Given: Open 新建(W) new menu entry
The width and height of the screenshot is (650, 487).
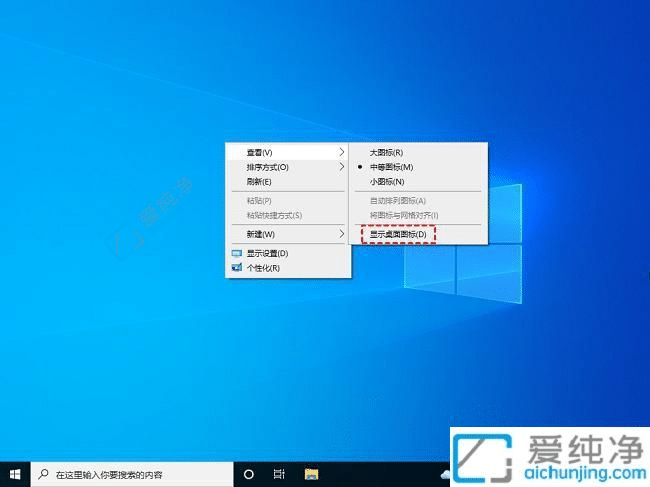Looking at the screenshot, I should [x=288, y=234].
